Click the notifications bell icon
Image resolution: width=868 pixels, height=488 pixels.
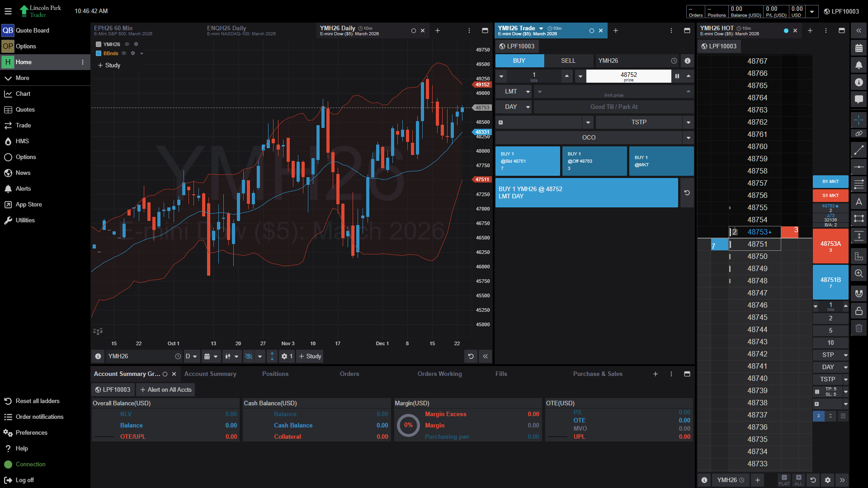pos(859,65)
